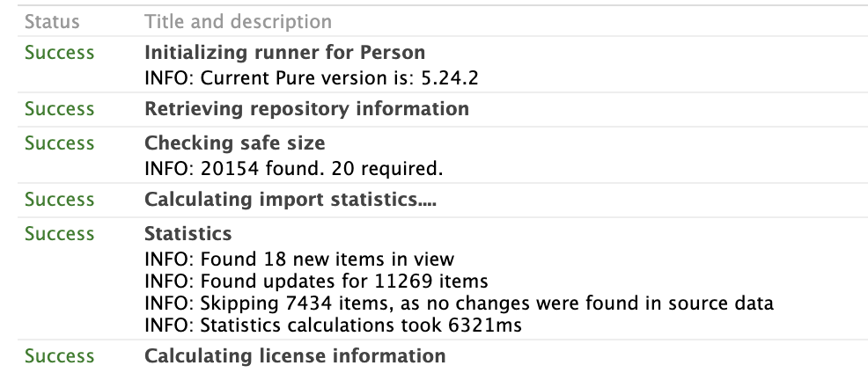
Task: Select the Found updates for 11269 items line
Action: pos(316,282)
